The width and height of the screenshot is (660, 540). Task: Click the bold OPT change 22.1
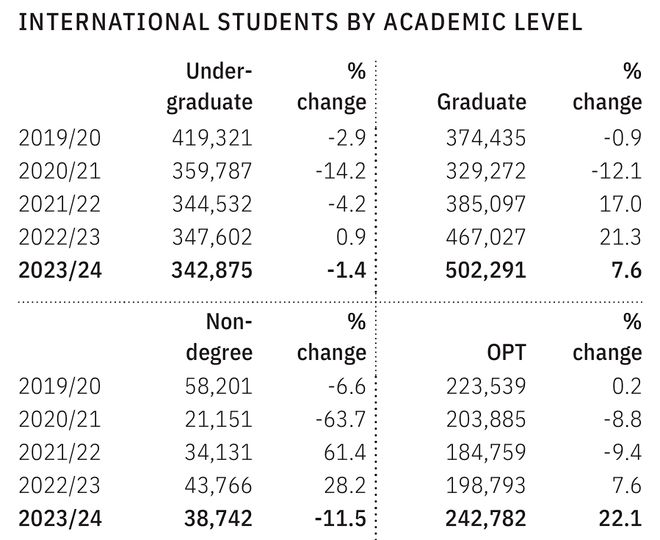(x=620, y=520)
